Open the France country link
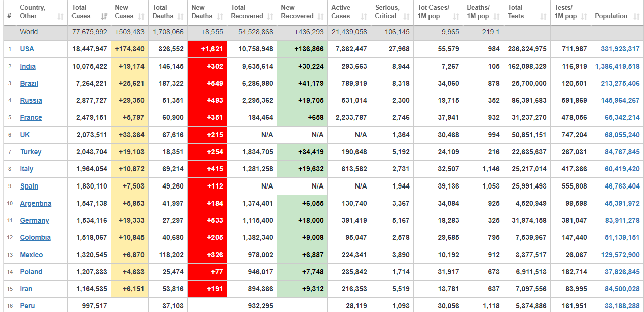 point(31,117)
